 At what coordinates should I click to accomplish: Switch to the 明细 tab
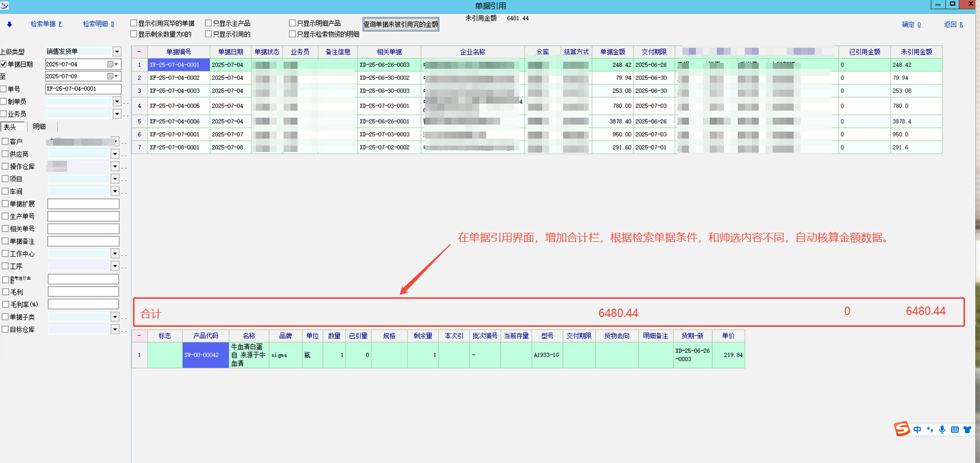(40, 126)
